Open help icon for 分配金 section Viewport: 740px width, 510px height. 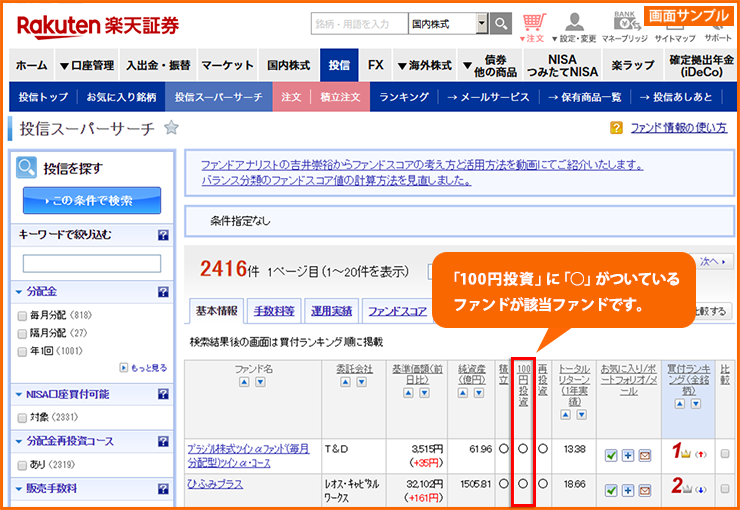point(163,292)
